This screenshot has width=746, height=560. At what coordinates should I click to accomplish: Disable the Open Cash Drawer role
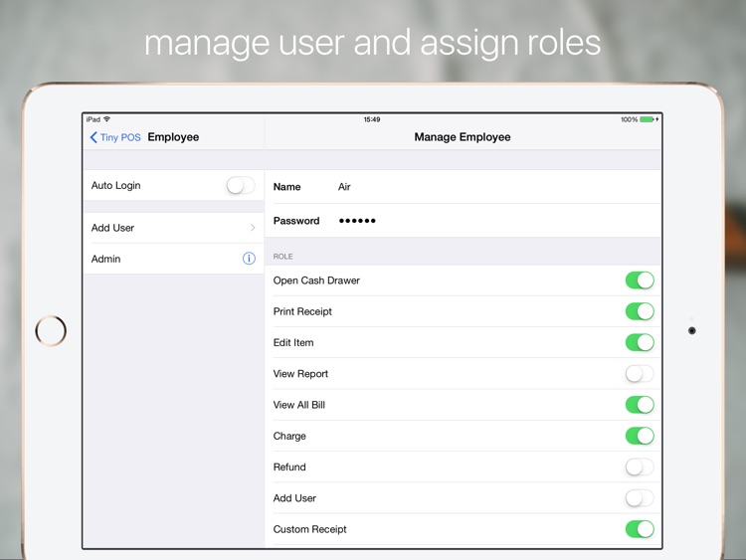click(x=640, y=280)
